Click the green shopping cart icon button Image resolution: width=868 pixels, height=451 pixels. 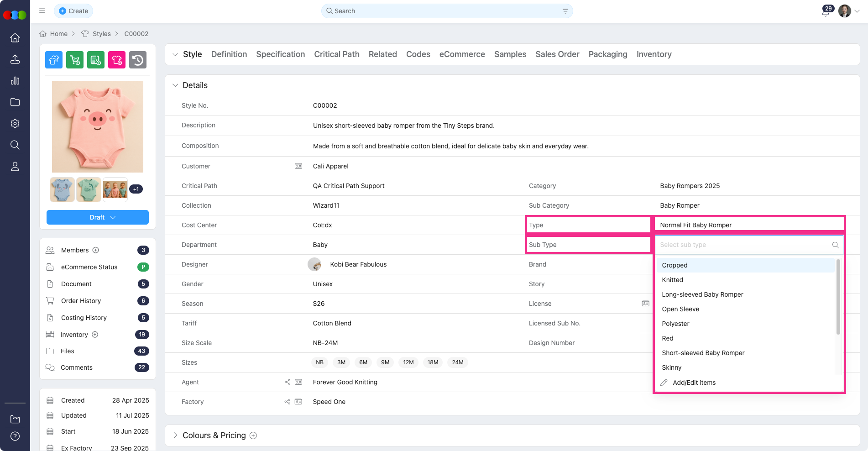(75, 60)
